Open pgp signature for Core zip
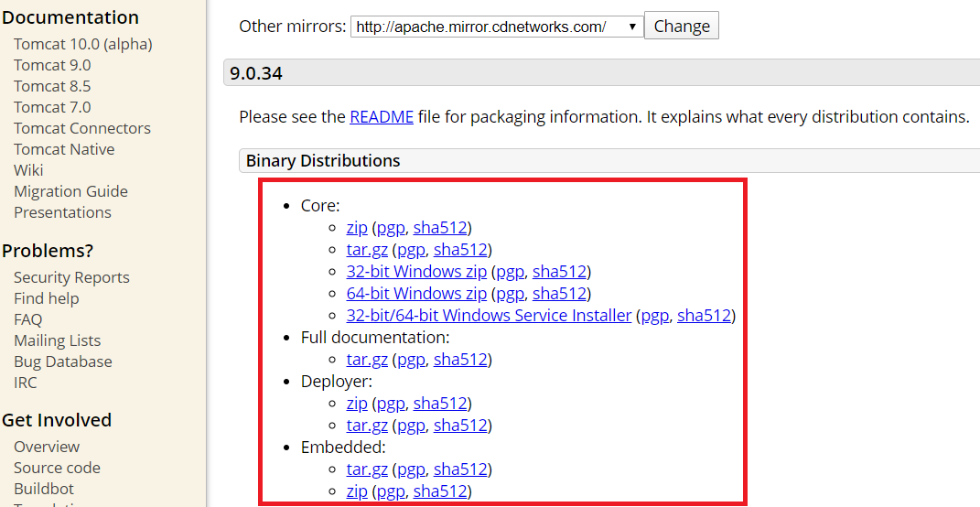The image size is (980, 507). coord(392,228)
